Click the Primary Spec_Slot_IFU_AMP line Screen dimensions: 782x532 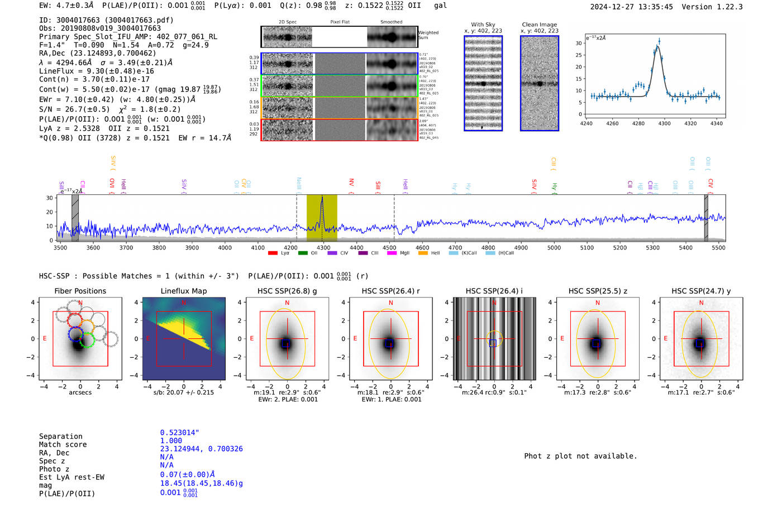pyautogui.click(x=128, y=37)
